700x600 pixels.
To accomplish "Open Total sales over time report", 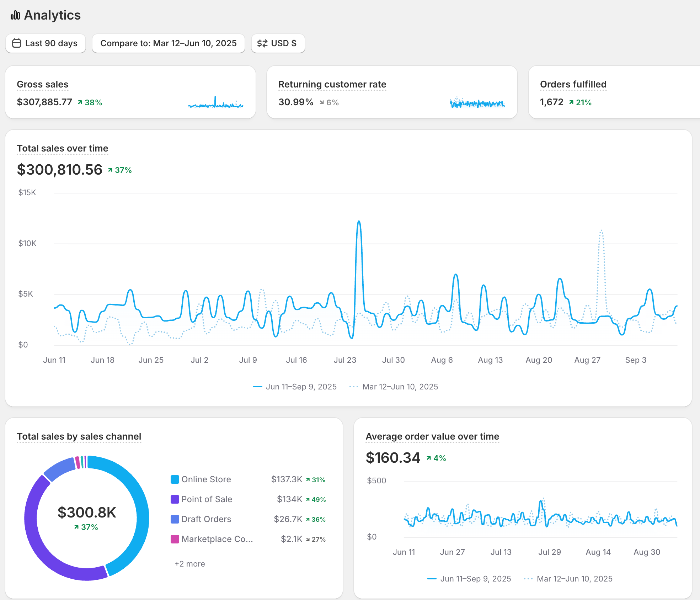I will click(63, 148).
